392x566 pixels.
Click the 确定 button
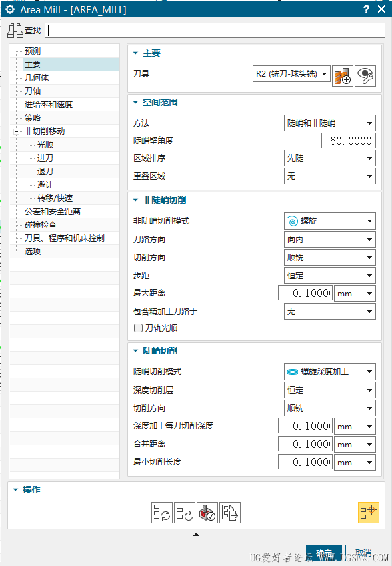click(x=324, y=553)
